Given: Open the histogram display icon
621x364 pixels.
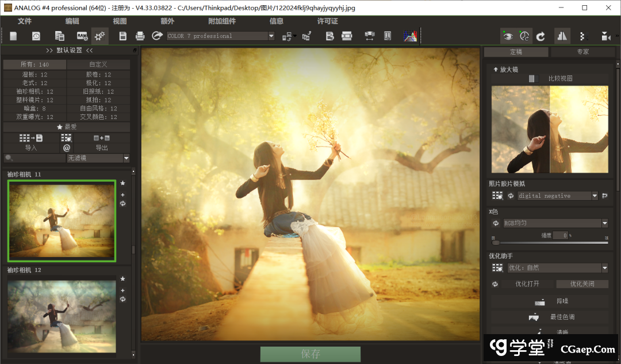Looking at the screenshot, I should click(411, 36).
